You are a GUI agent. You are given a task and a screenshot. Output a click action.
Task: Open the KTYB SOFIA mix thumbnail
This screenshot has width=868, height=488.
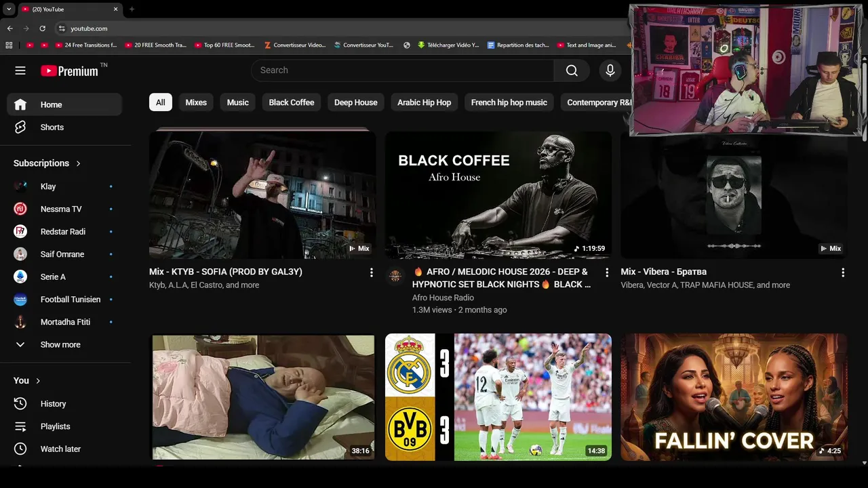(262, 195)
